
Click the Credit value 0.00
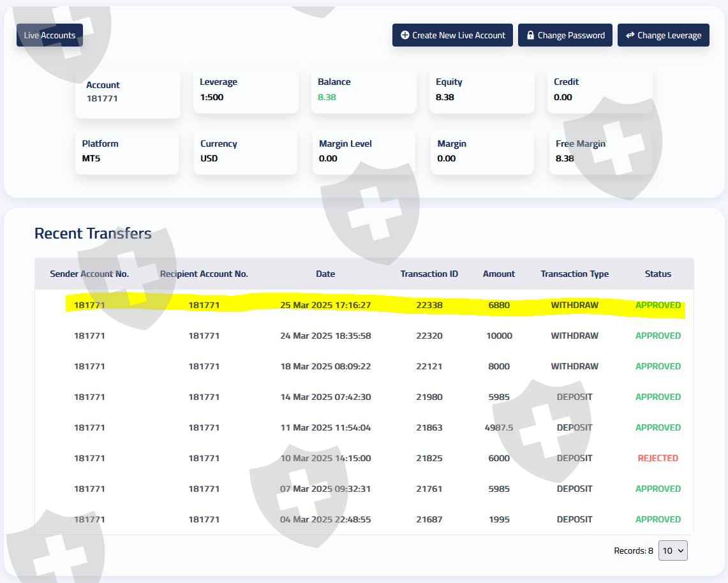point(563,98)
